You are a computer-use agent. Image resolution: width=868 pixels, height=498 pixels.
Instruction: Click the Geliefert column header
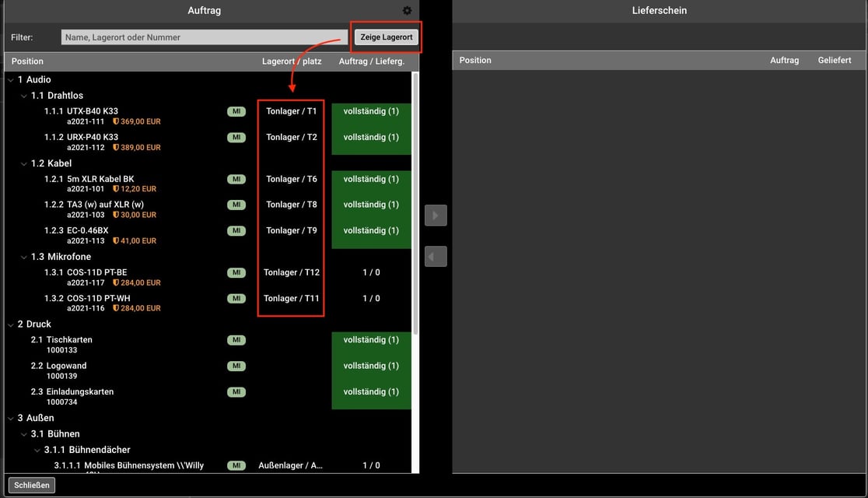834,61
